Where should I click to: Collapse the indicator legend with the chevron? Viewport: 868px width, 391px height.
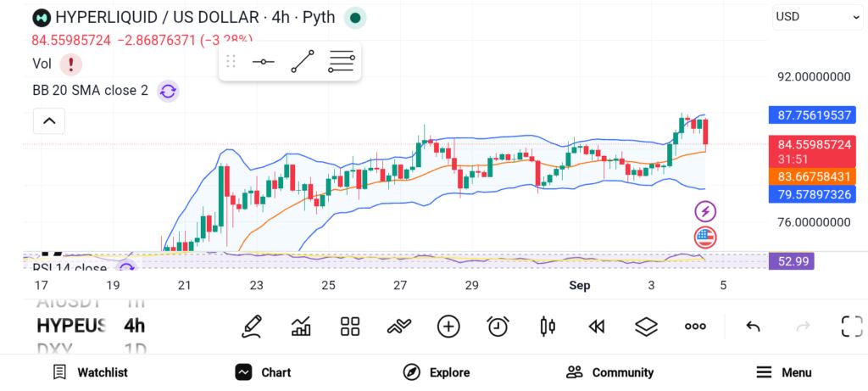[x=49, y=120]
